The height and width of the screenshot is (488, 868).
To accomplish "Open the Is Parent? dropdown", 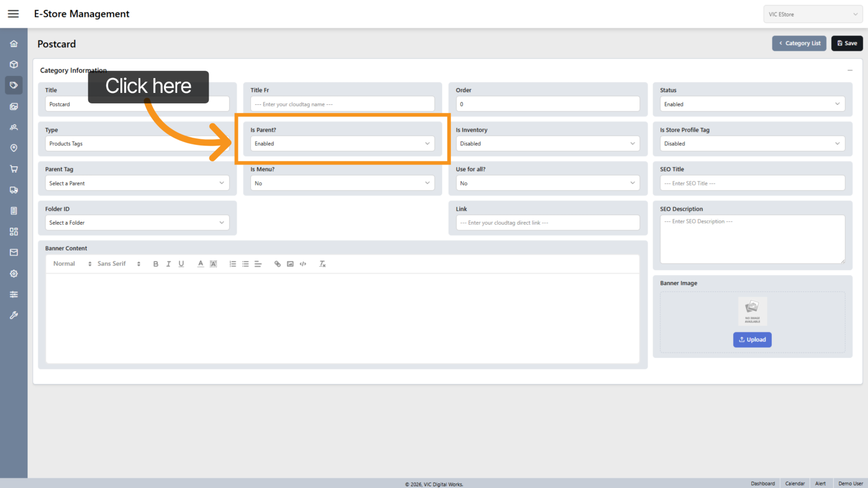I will click(342, 144).
